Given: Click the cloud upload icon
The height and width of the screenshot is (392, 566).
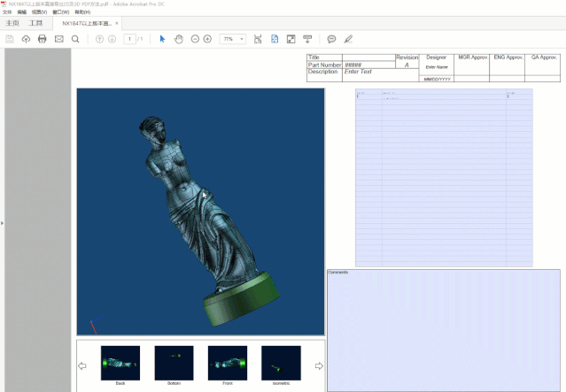Looking at the screenshot, I should tap(26, 39).
